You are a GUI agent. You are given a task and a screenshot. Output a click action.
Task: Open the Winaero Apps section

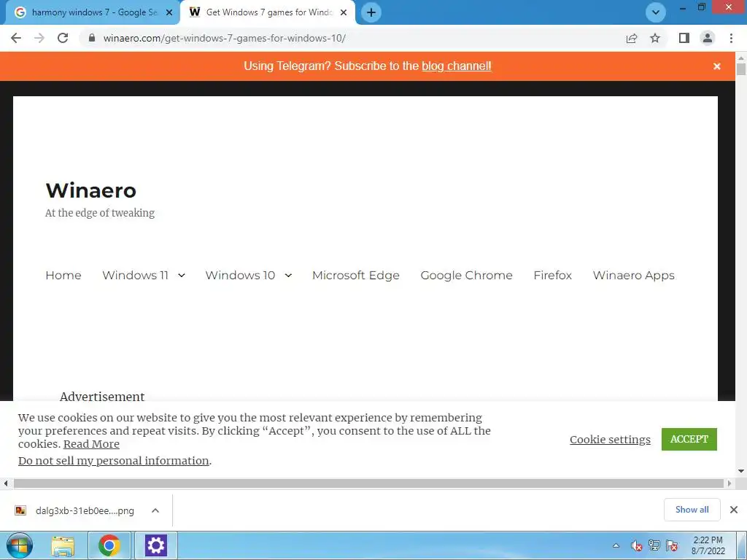coord(634,275)
